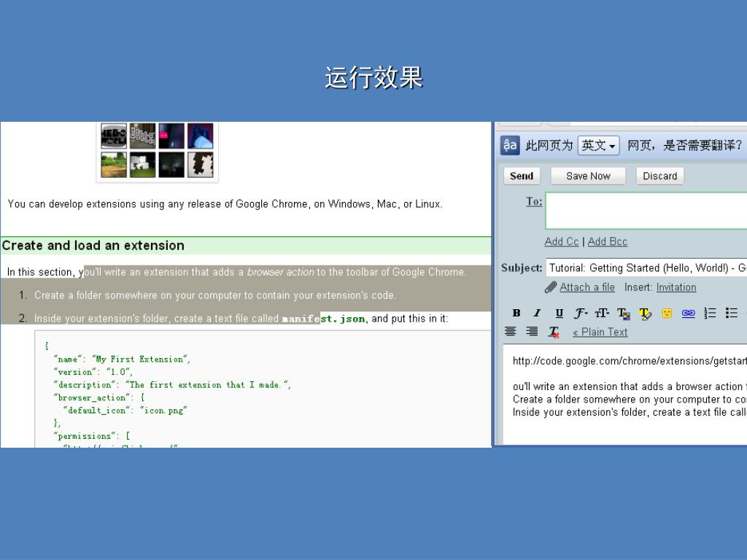747x560 pixels.
Task: Remove formatting with the T-cross icon
Action: (x=554, y=332)
